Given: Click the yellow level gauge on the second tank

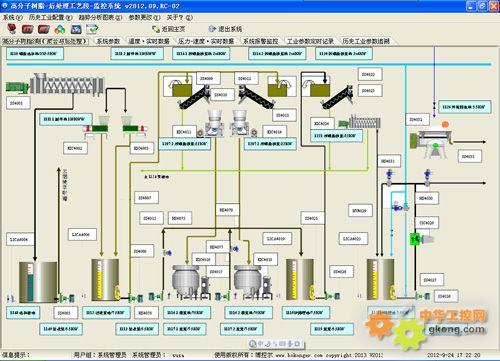Looking at the screenshot, I should pyautogui.click(x=100, y=279).
